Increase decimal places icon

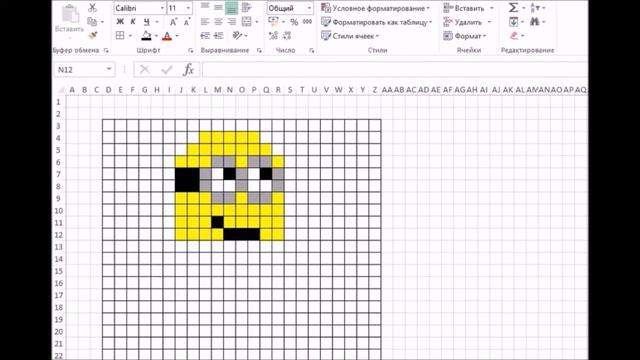(x=273, y=36)
